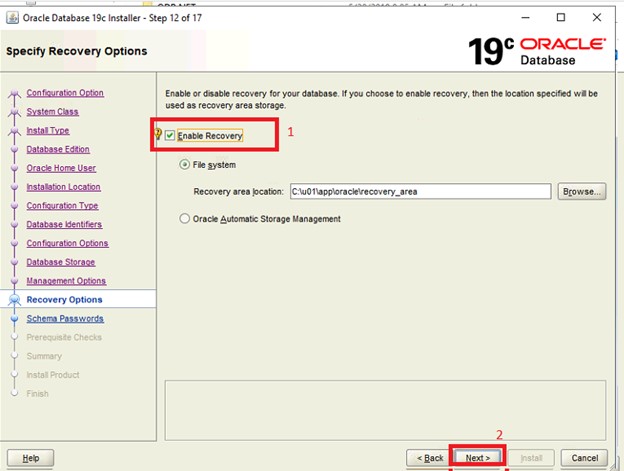Viewport: 624px width, 471px height.
Task: Return to previous step with Back button
Action: click(x=428, y=457)
